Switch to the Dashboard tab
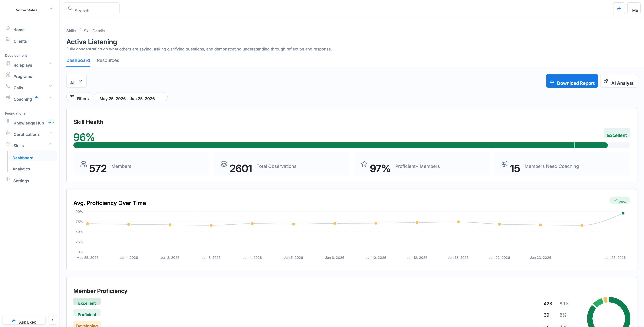This screenshot has height=327, width=644. 78,60
